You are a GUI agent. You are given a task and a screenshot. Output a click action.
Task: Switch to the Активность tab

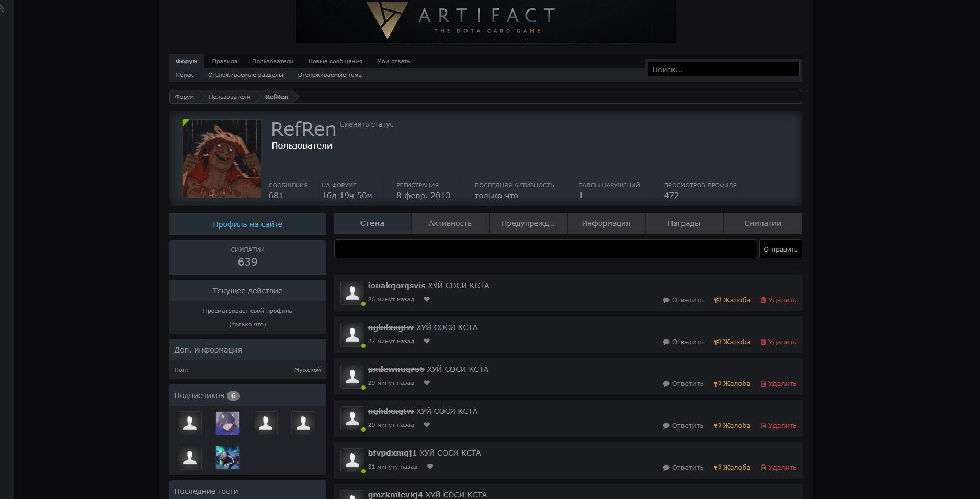click(450, 223)
